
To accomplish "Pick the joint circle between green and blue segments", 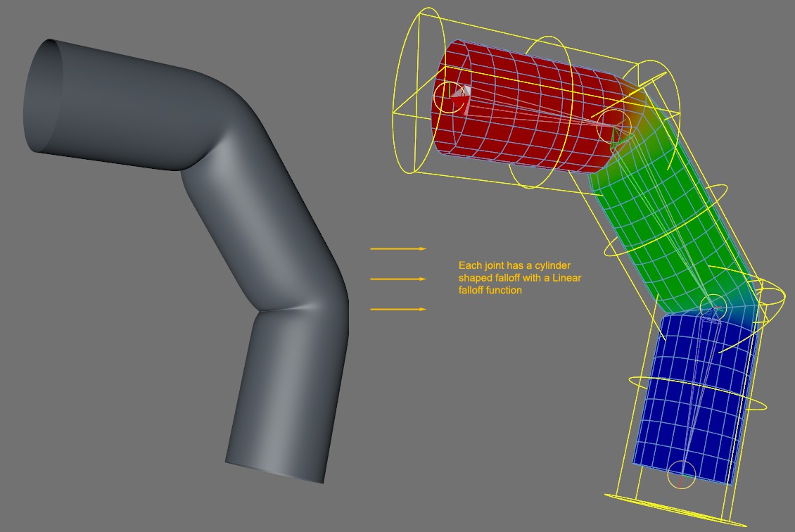I will 713,307.
